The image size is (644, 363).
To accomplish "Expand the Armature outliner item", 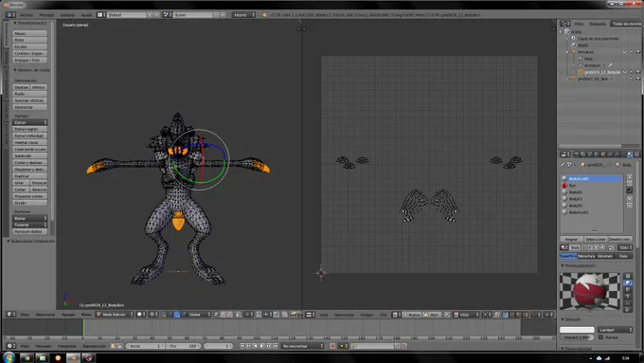I will coord(567,52).
